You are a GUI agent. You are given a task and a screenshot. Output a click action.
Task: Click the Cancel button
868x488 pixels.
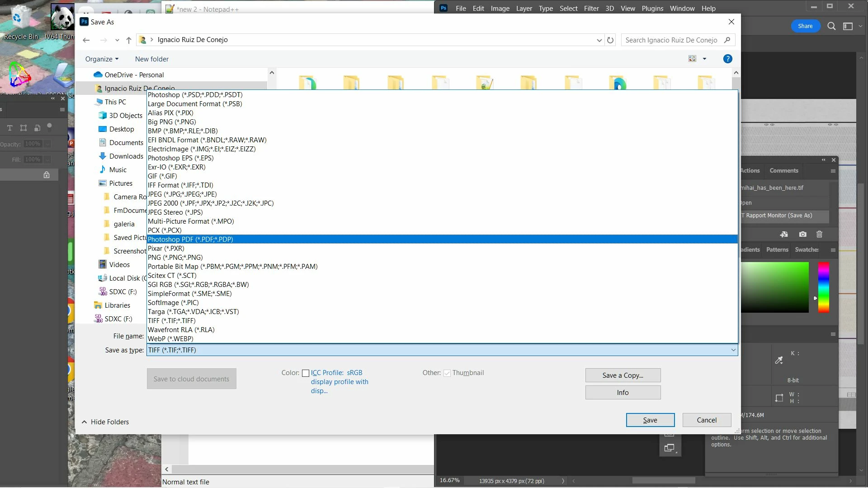click(706, 420)
